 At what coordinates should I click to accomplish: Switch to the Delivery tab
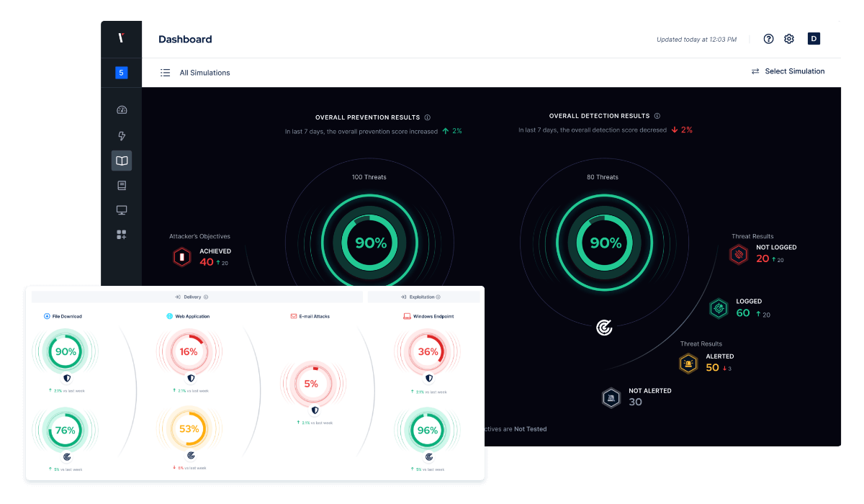pyautogui.click(x=192, y=296)
